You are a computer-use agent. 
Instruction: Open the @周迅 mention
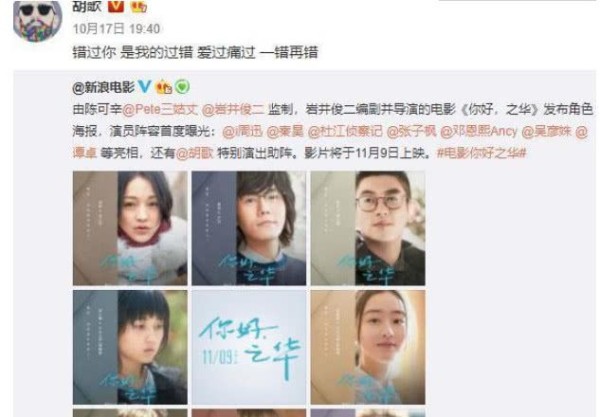point(242,132)
